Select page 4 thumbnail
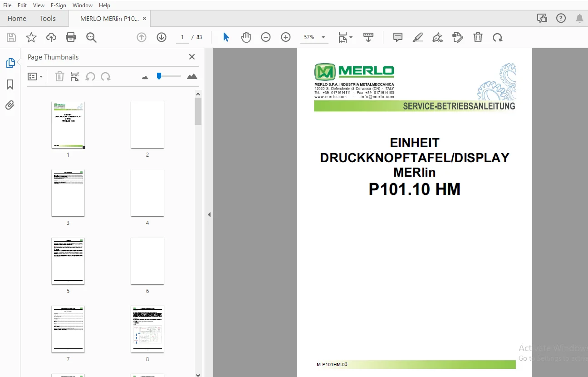Screen dimensions: 588x377 [x=147, y=193]
